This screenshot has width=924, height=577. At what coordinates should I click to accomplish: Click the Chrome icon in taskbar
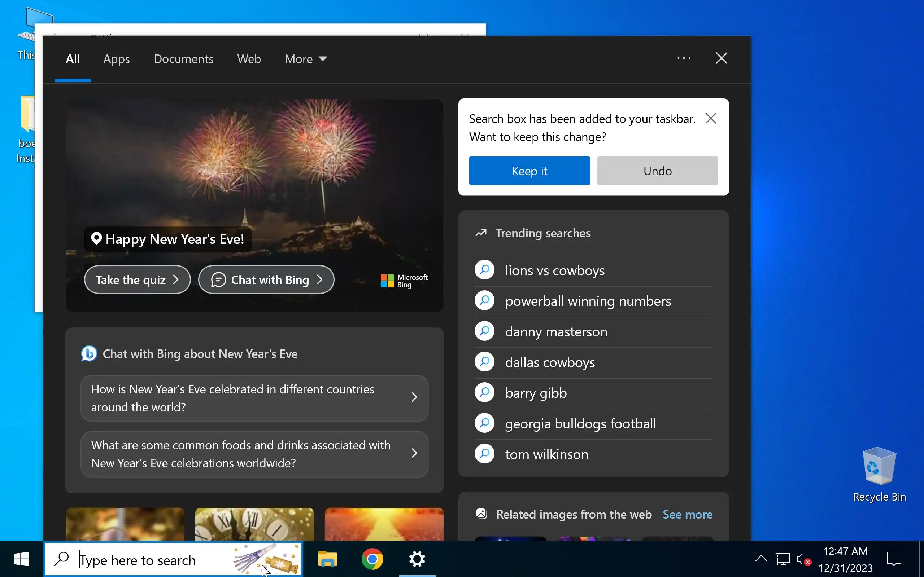[x=372, y=559]
